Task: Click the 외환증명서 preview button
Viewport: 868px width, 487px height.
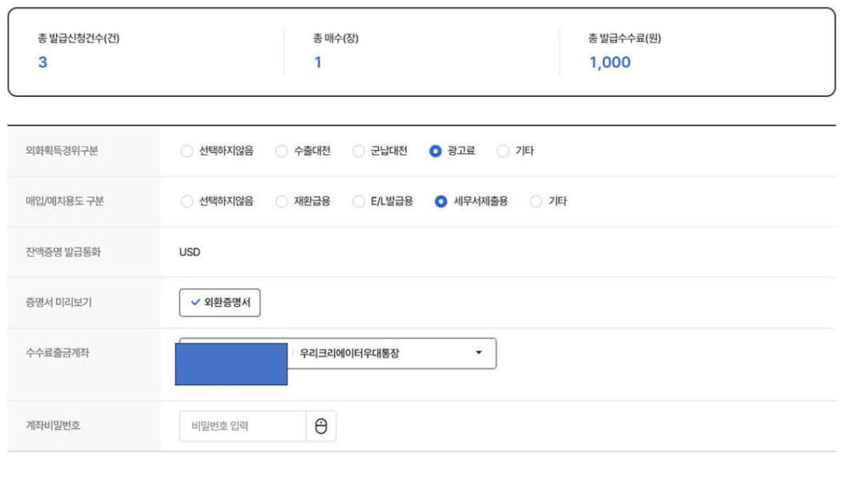Action: point(220,303)
